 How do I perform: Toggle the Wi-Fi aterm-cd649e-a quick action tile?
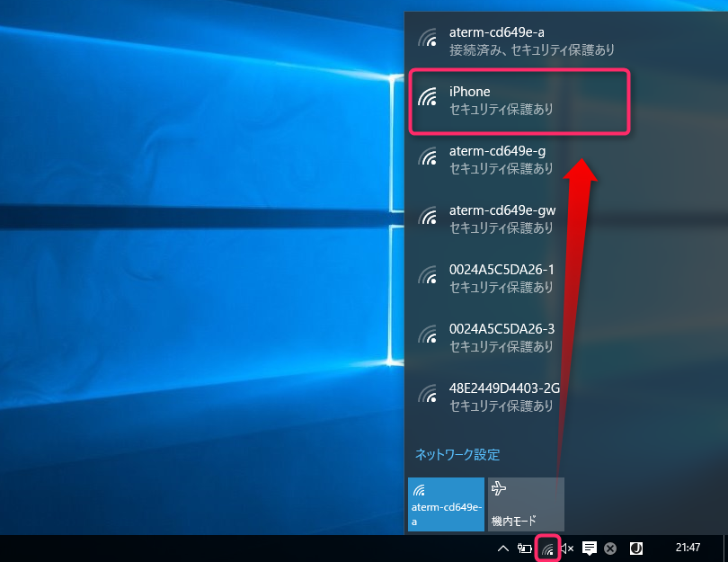coord(446,504)
